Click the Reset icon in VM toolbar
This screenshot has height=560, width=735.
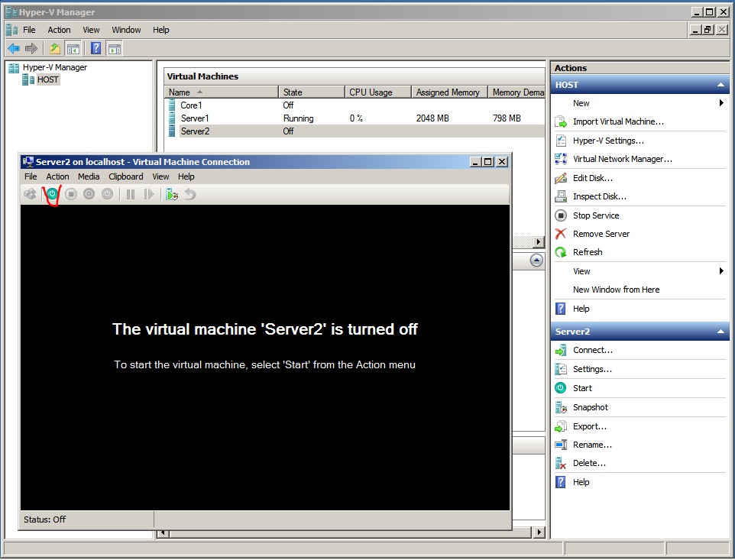tap(149, 194)
